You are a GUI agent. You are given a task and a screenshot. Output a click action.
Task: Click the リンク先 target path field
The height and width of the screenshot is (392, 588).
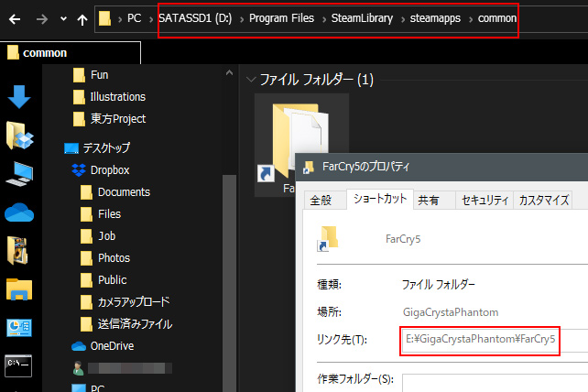(495, 341)
